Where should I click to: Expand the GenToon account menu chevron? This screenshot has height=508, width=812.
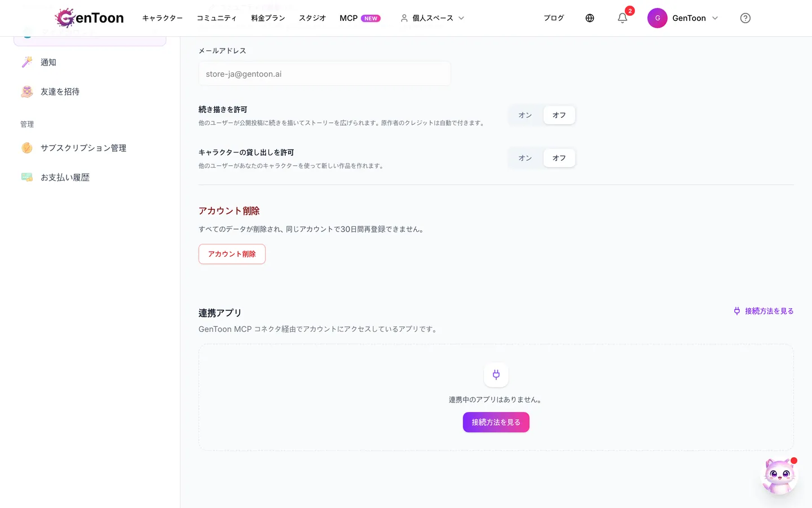click(x=715, y=18)
